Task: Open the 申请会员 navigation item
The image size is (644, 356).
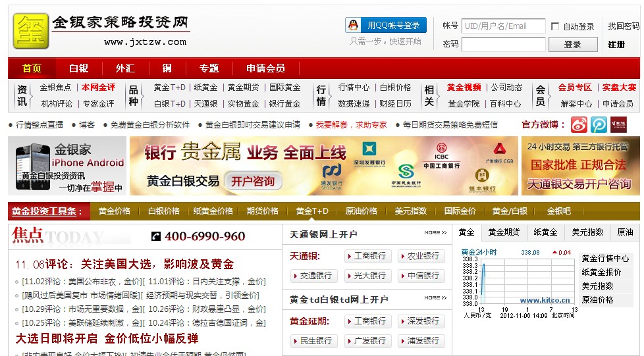Action: (x=265, y=68)
